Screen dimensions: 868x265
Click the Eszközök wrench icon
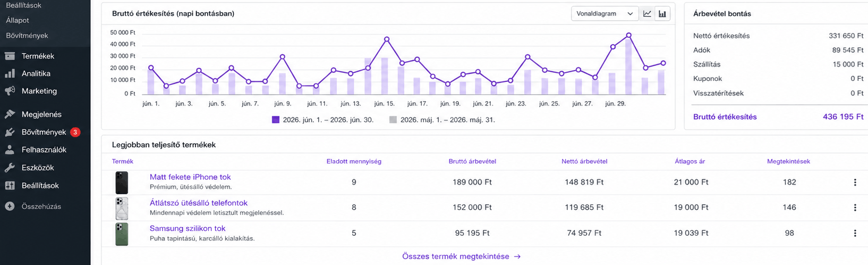[10, 168]
